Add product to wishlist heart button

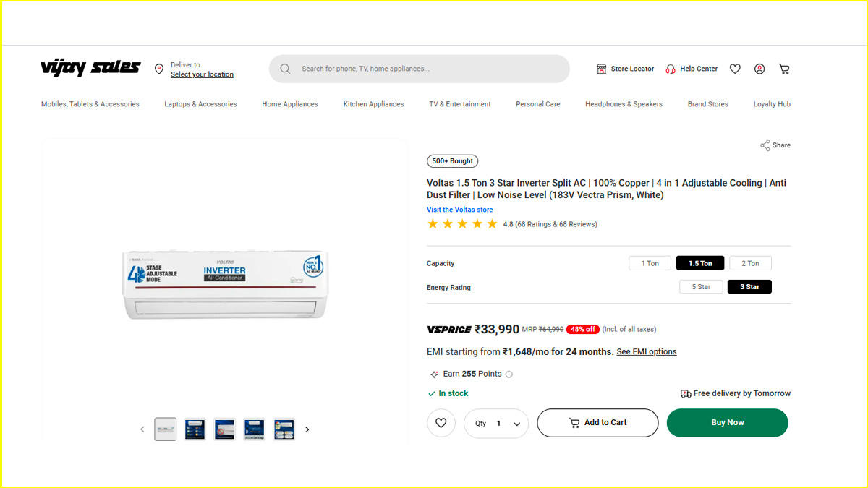(441, 423)
